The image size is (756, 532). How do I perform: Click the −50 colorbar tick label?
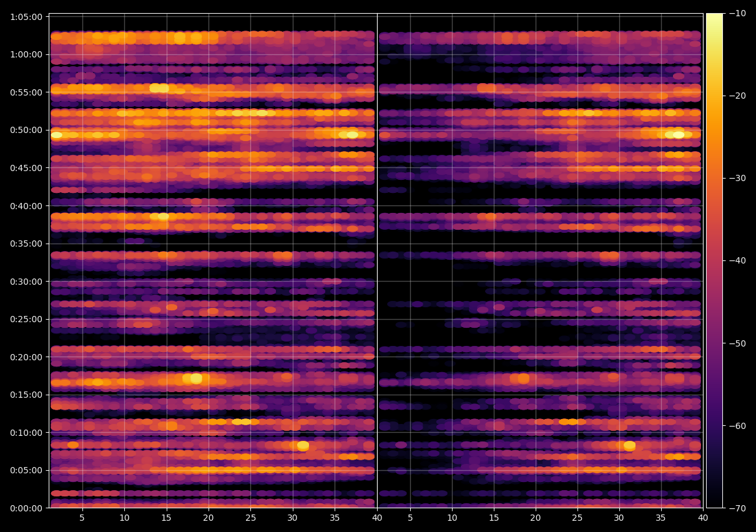tap(737, 343)
